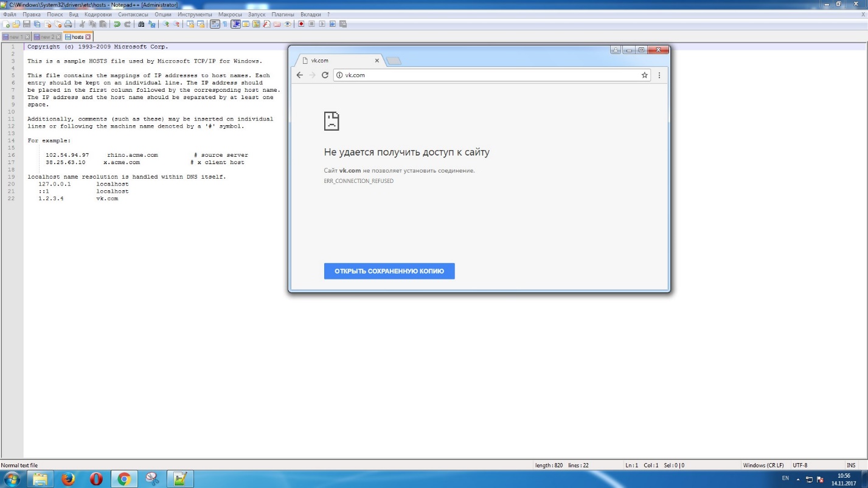Open the Инструменты menu
The image size is (868, 488).
click(195, 14)
